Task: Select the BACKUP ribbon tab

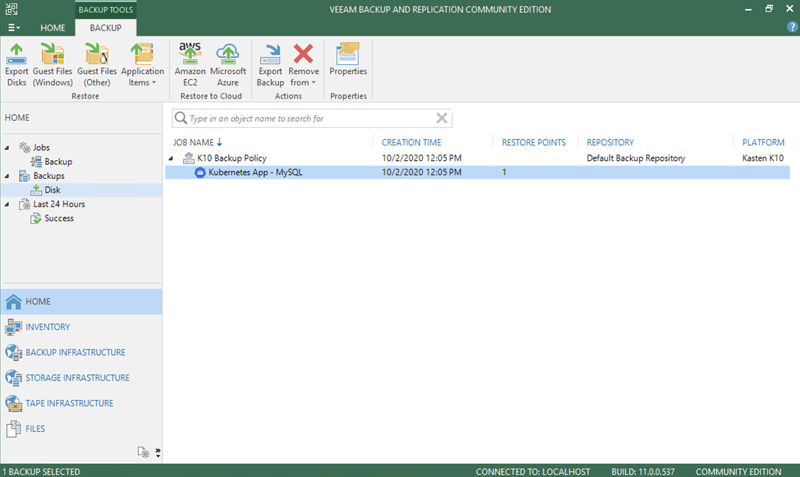Action: tap(106, 28)
